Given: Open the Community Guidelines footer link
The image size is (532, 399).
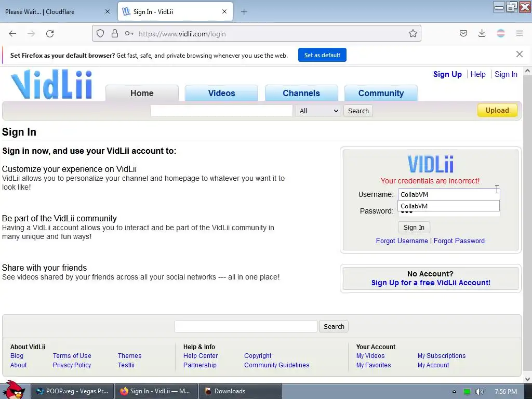Looking at the screenshot, I should point(276,365).
